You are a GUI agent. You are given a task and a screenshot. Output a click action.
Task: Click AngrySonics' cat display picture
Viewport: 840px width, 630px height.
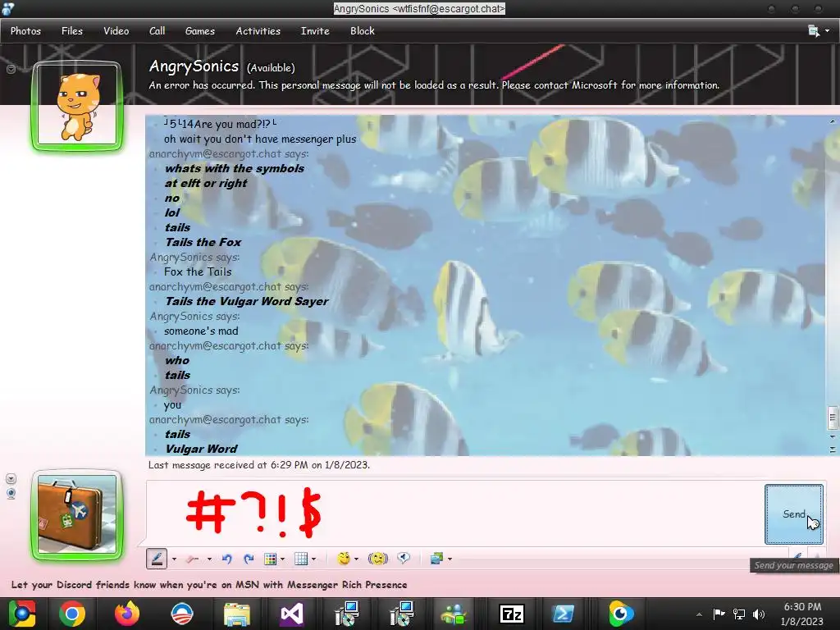point(77,106)
